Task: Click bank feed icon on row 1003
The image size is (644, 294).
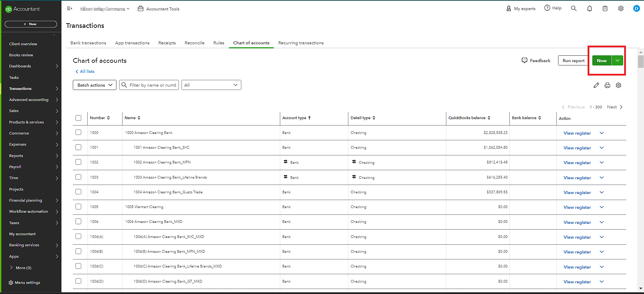Action: point(286,177)
